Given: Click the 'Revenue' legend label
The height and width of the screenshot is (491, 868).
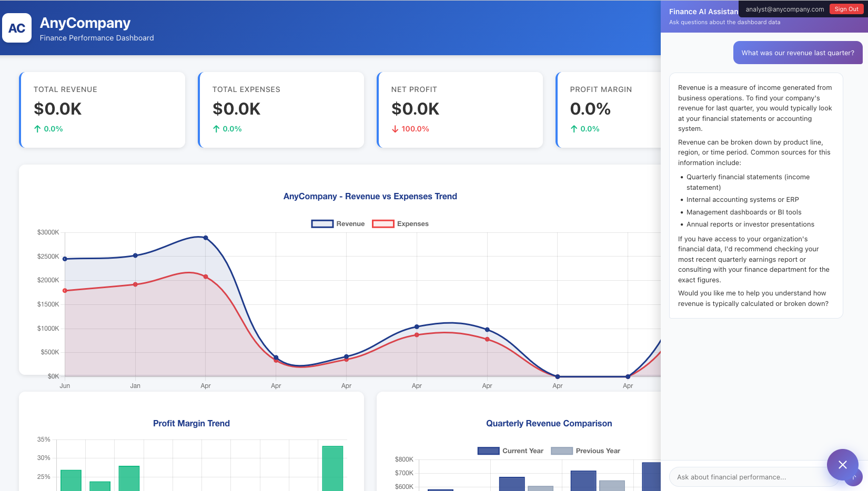Looking at the screenshot, I should click(x=350, y=224).
